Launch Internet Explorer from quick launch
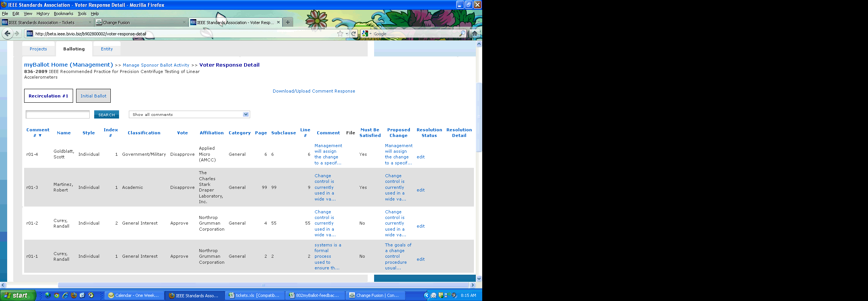This screenshot has height=301, width=868. point(65,295)
